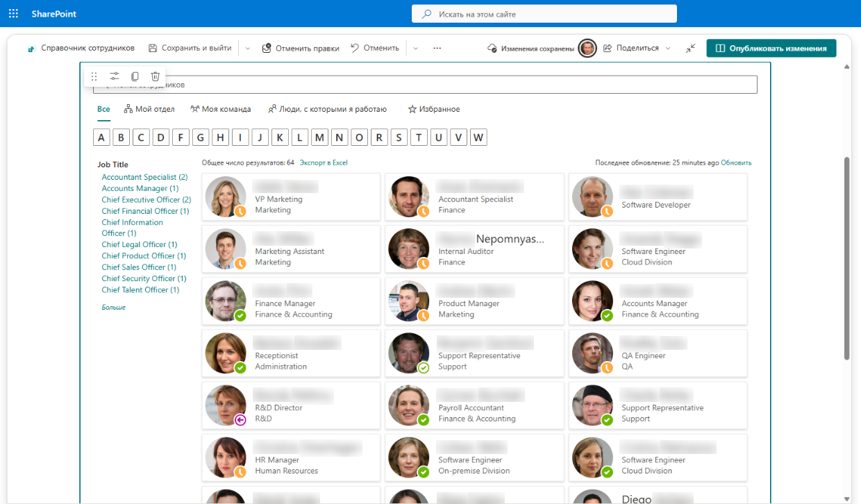This screenshot has width=861, height=504.
Task: Click the site search box
Action: point(544,14)
